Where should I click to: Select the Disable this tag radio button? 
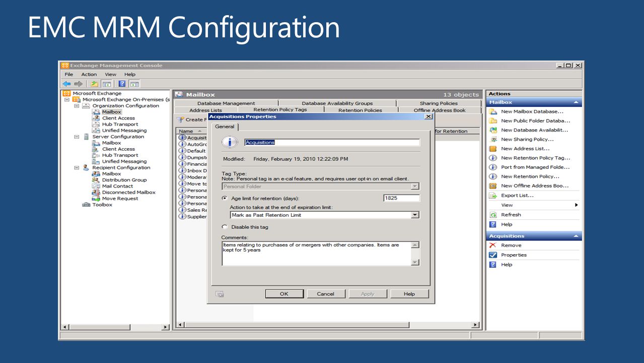click(x=225, y=227)
